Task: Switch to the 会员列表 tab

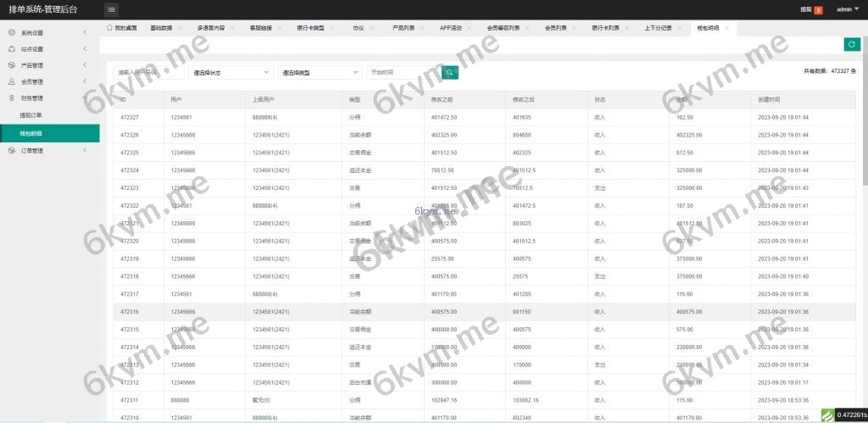Action: 556,28
